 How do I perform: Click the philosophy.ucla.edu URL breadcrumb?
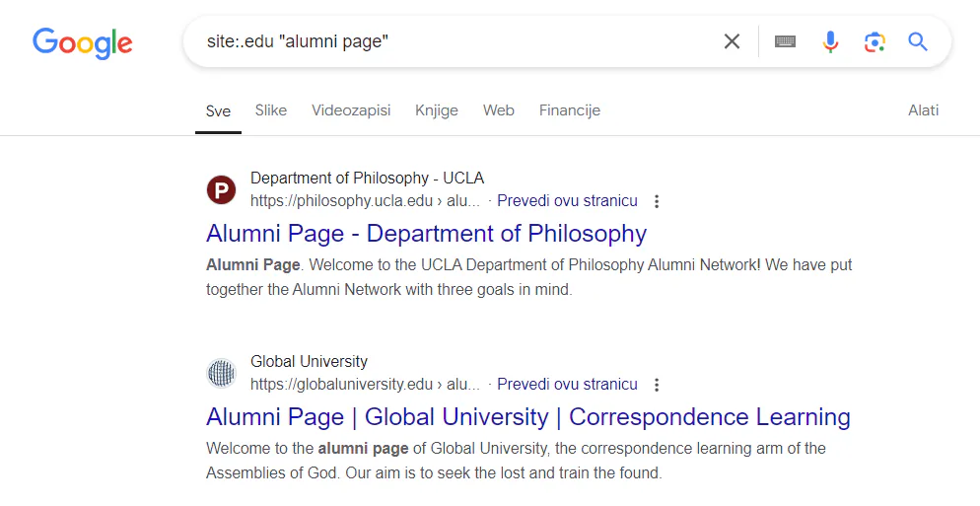365,201
